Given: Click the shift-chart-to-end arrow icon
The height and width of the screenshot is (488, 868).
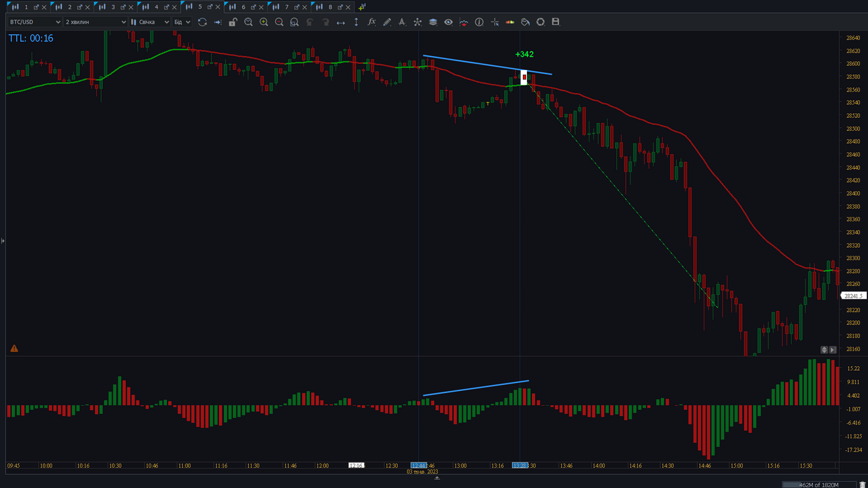Looking at the screenshot, I should [217, 22].
